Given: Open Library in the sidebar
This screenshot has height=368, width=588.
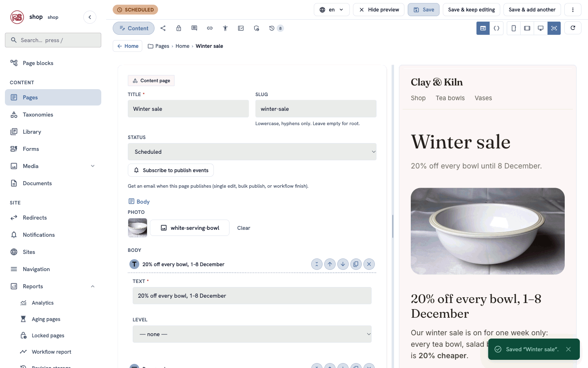Looking at the screenshot, I should pyautogui.click(x=53, y=132).
